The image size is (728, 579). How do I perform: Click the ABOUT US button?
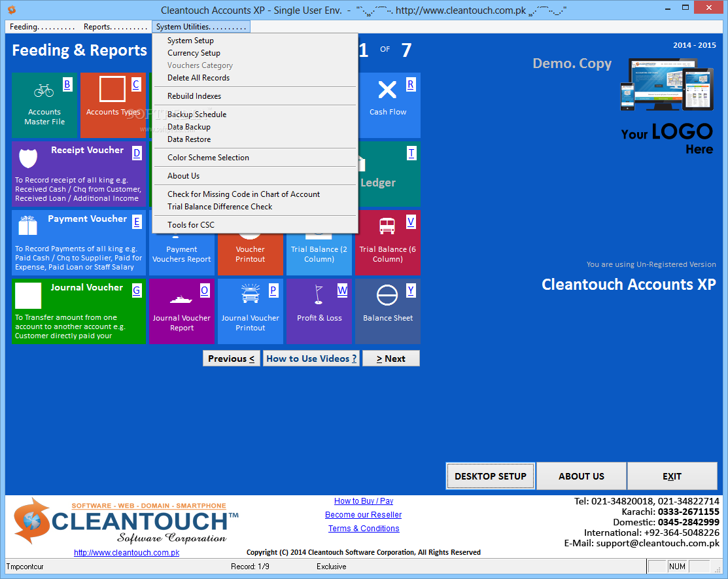[581, 476]
